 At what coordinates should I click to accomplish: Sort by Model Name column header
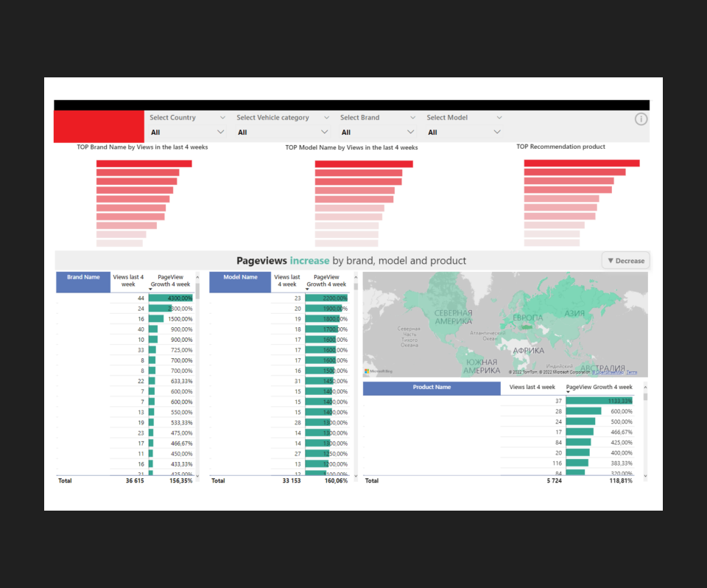click(x=240, y=278)
